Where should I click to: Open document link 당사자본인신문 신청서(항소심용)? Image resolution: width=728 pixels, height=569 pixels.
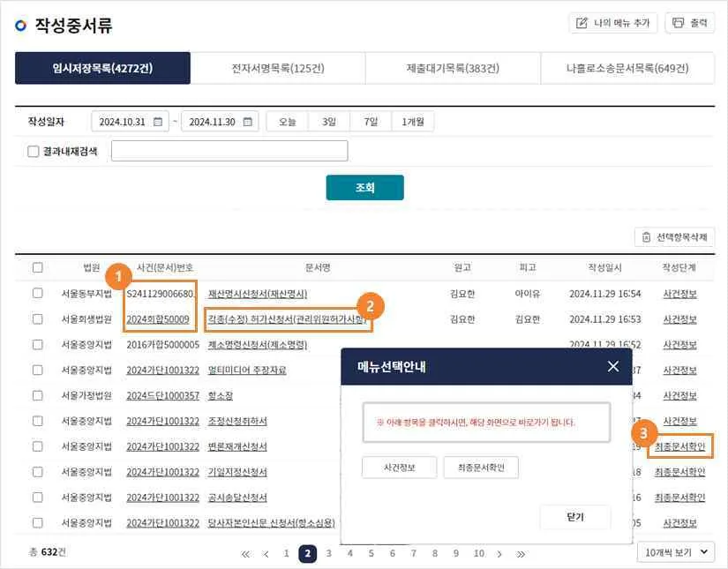point(271,523)
